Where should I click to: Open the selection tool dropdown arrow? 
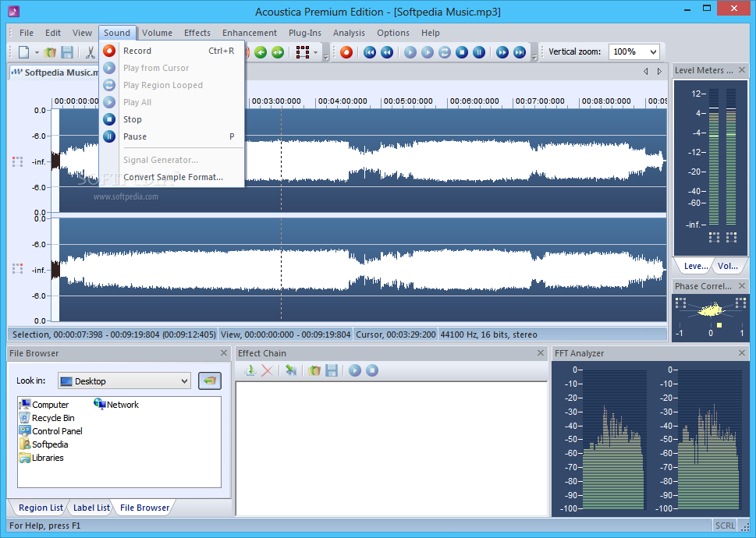pyautogui.click(x=315, y=52)
